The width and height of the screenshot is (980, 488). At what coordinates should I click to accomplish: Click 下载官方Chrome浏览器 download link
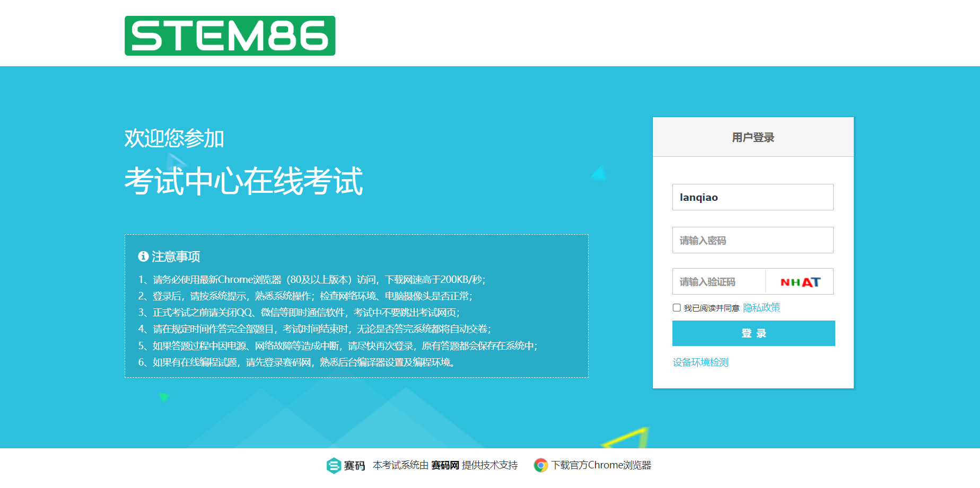tap(601, 465)
